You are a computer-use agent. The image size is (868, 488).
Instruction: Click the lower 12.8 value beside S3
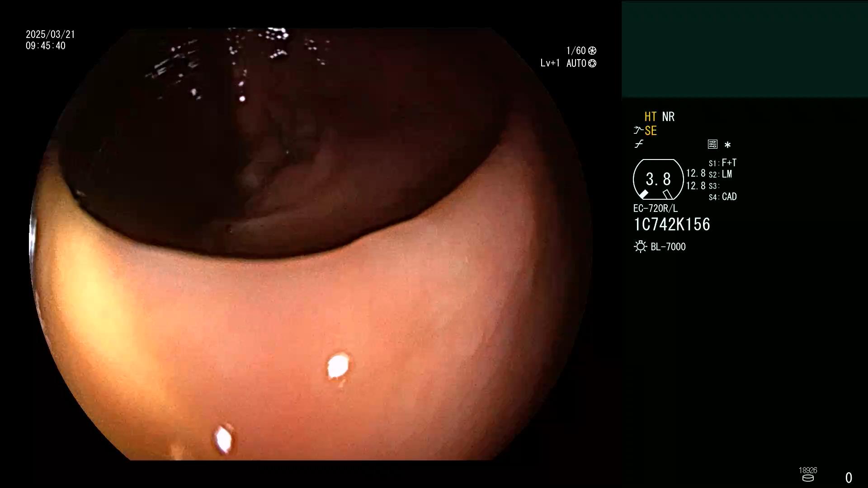[696, 186]
